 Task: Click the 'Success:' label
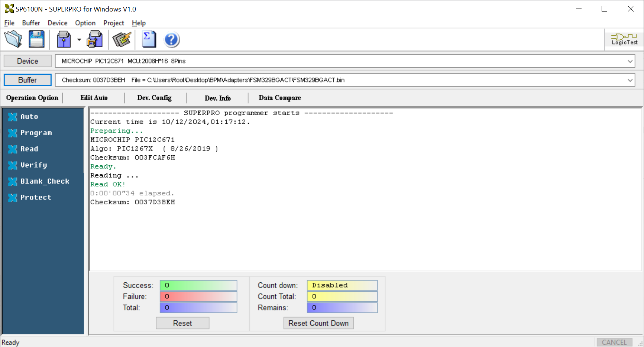coord(138,285)
